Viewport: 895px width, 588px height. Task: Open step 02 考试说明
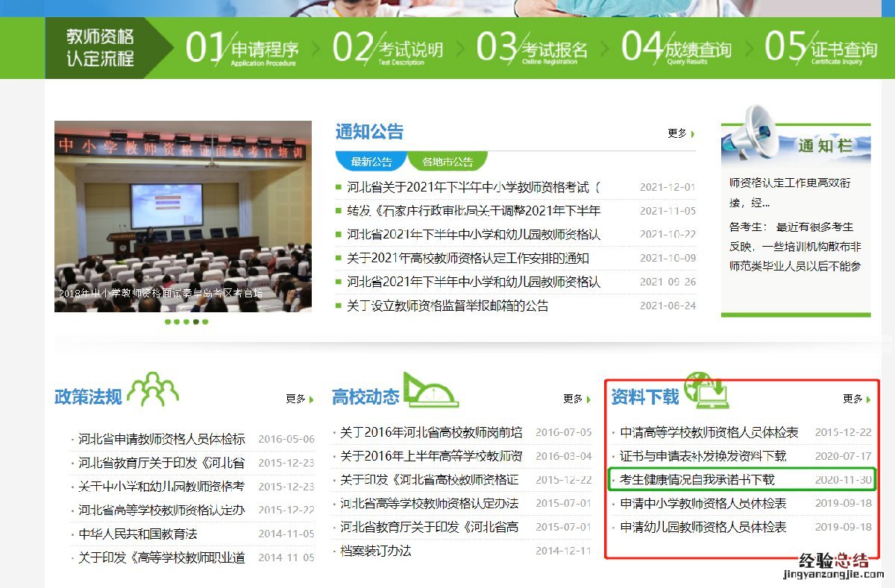(388, 48)
